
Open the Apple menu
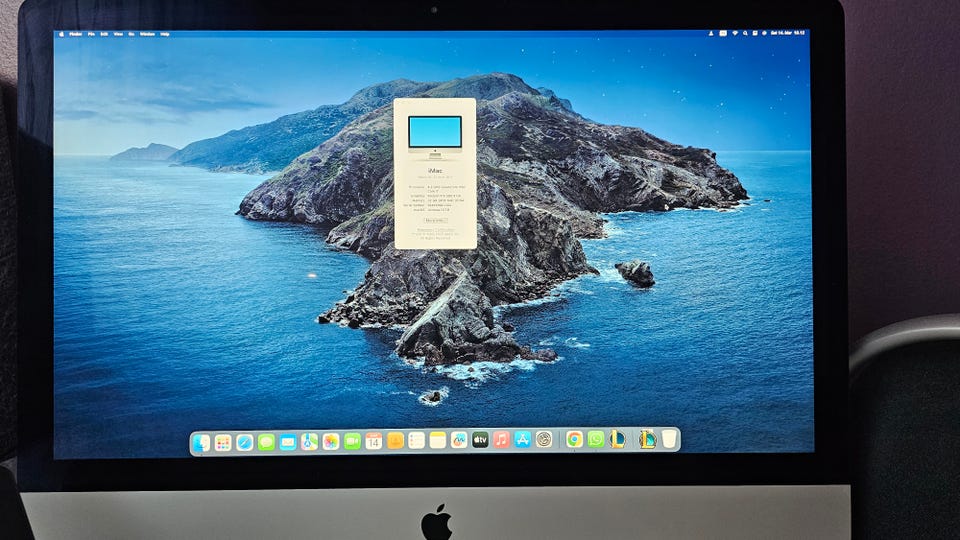click(61, 34)
